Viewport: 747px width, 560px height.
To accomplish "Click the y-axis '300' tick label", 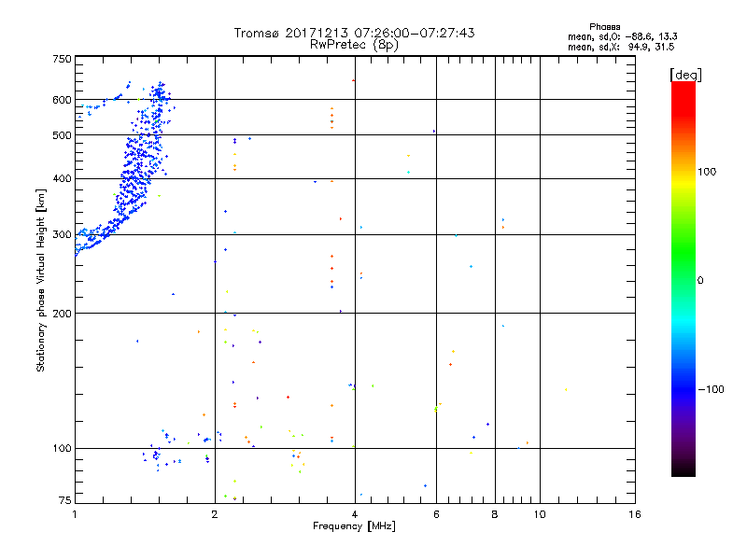I will coord(62,235).
